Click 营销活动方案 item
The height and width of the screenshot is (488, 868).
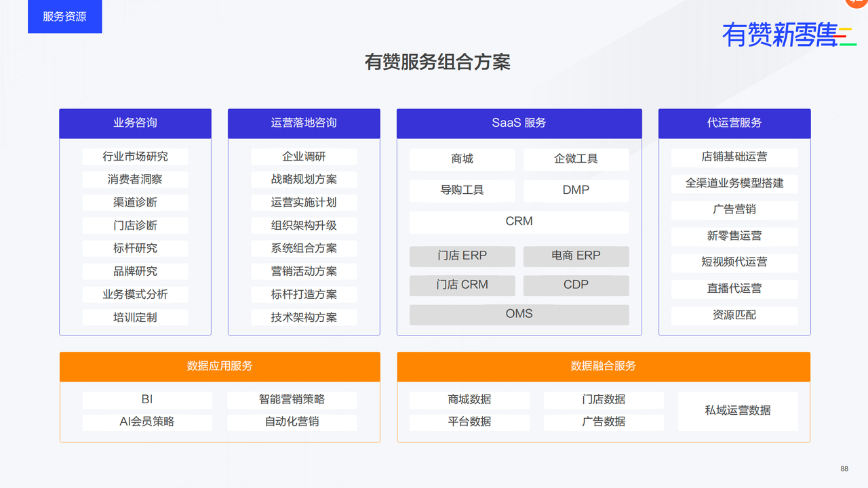click(x=304, y=272)
